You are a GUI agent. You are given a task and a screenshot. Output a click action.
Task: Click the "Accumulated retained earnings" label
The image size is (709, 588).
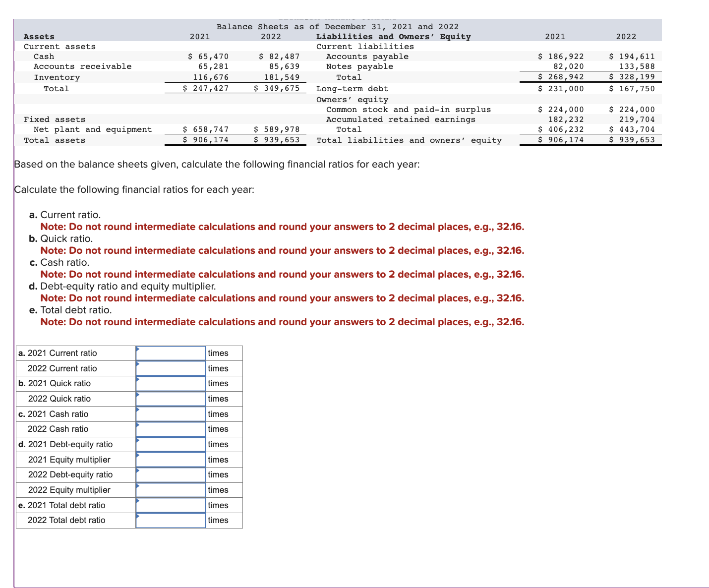401,119
